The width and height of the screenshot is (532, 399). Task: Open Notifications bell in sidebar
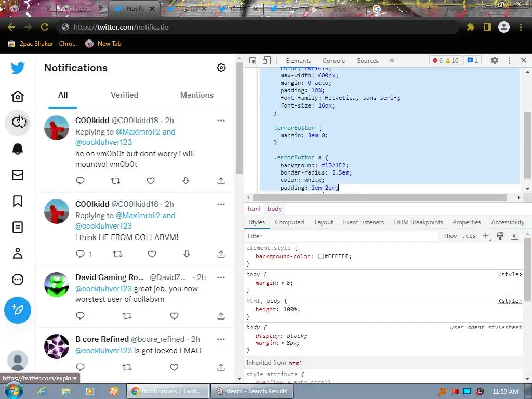coord(18,149)
